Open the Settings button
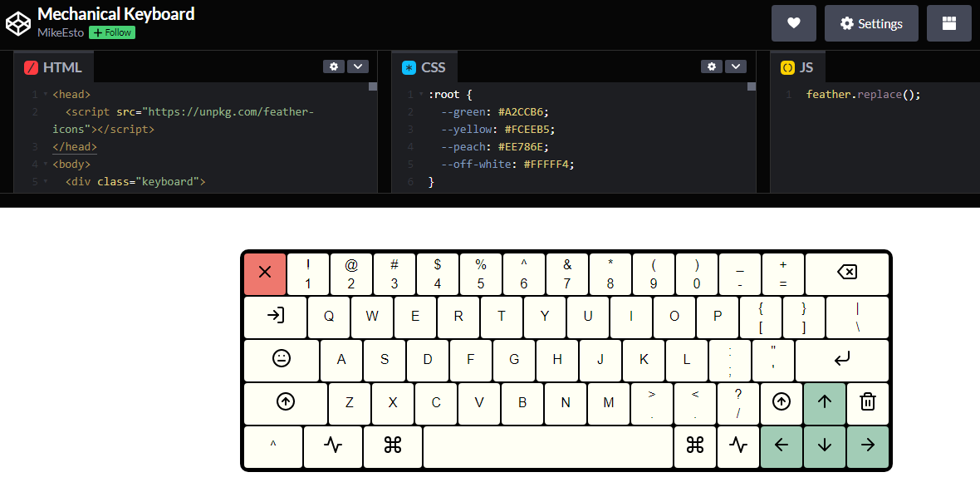This screenshot has height=487, width=980. click(871, 24)
